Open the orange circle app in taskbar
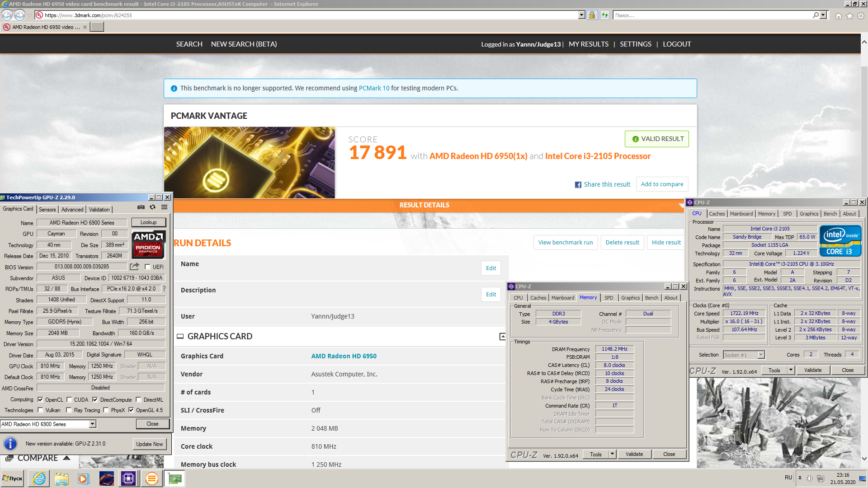Viewport: 868px width, 488px height. [152, 479]
